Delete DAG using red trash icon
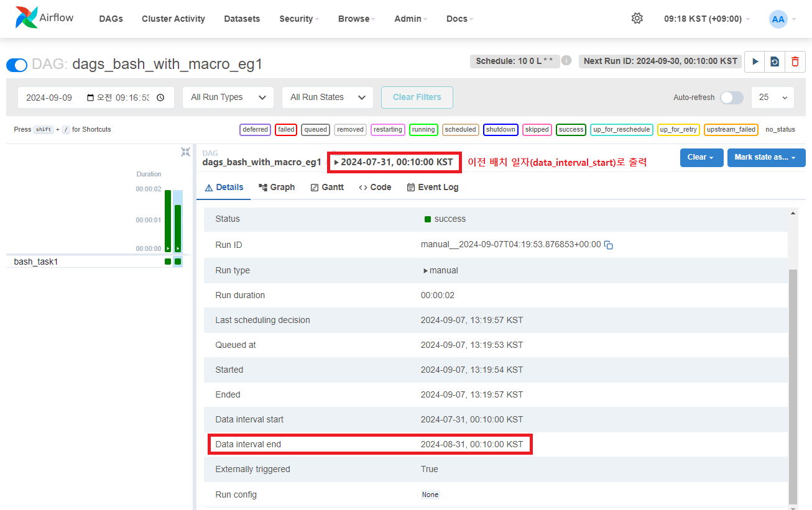The width and height of the screenshot is (812, 510). (x=795, y=61)
